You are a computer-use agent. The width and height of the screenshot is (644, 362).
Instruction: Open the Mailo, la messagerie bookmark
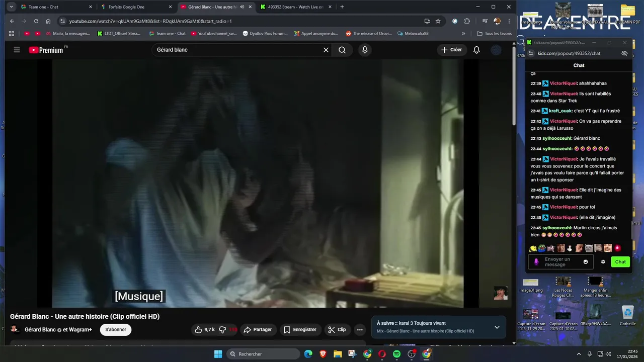(67, 34)
